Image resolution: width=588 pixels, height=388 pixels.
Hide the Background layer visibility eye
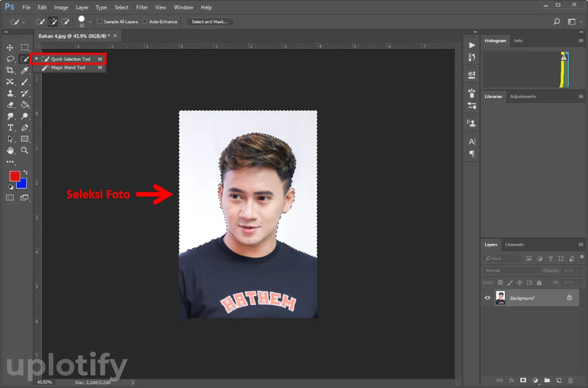coord(488,298)
